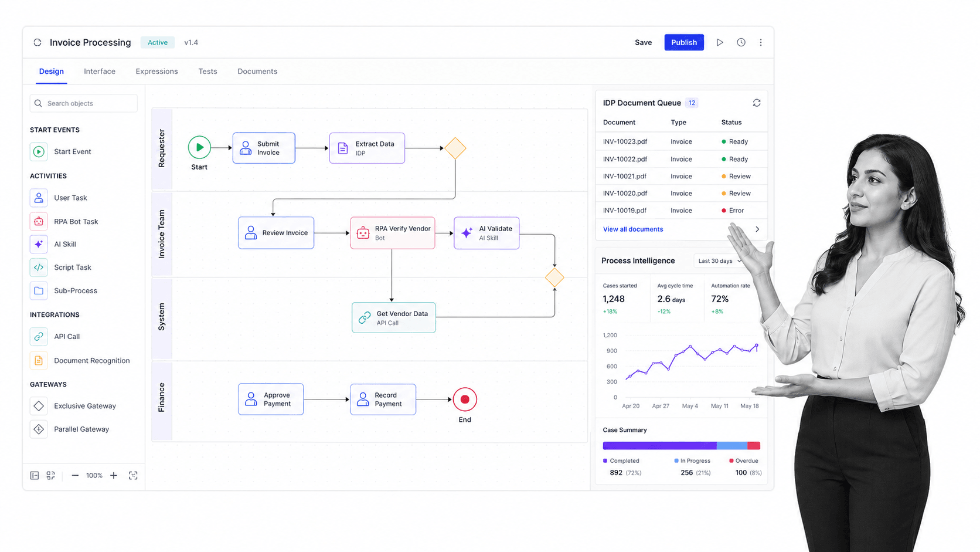980x552 pixels.
Task: Click the Save button
Action: [643, 42]
